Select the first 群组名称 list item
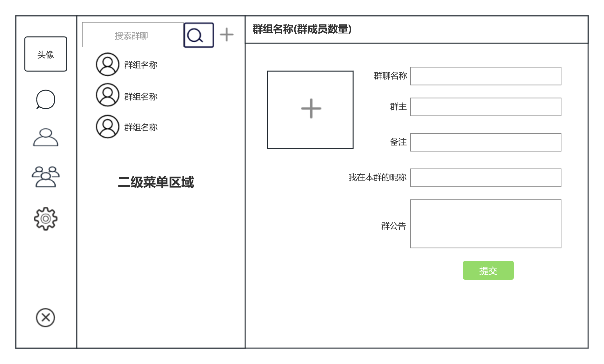The width and height of the screenshot is (604, 364). pyautogui.click(x=141, y=65)
